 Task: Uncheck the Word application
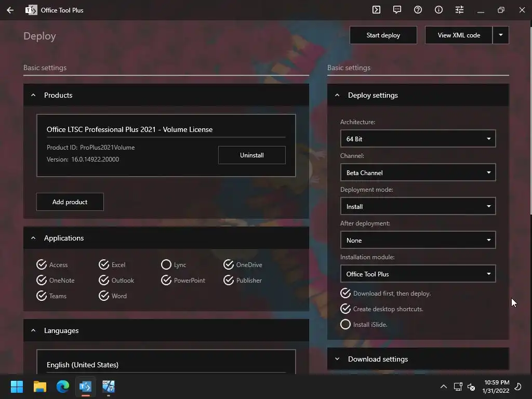(x=113, y=296)
